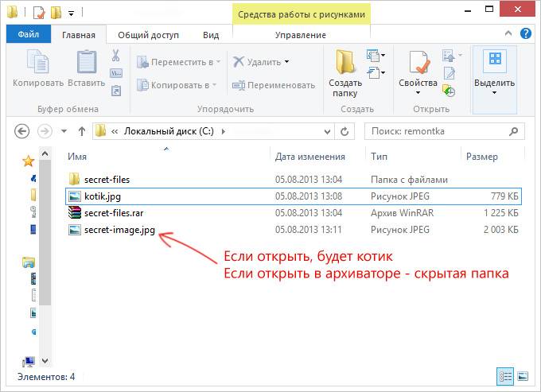
Task: Click the search field Поиск: remontka
Action: pyautogui.click(x=443, y=131)
